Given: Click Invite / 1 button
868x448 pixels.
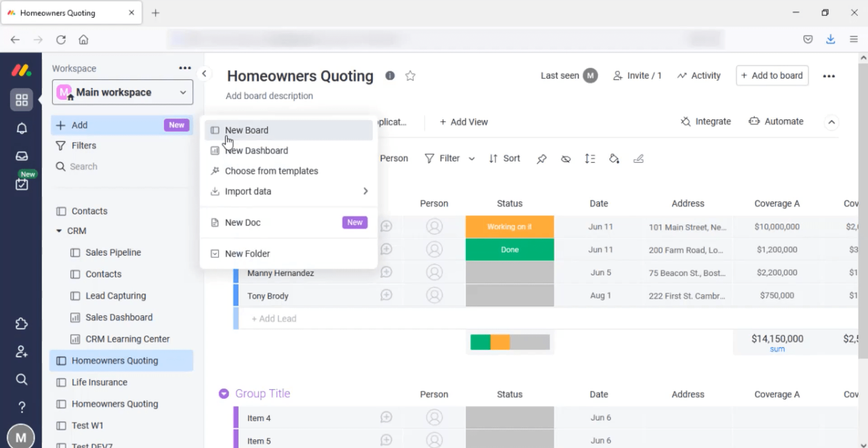Looking at the screenshot, I should [x=637, y=75].
